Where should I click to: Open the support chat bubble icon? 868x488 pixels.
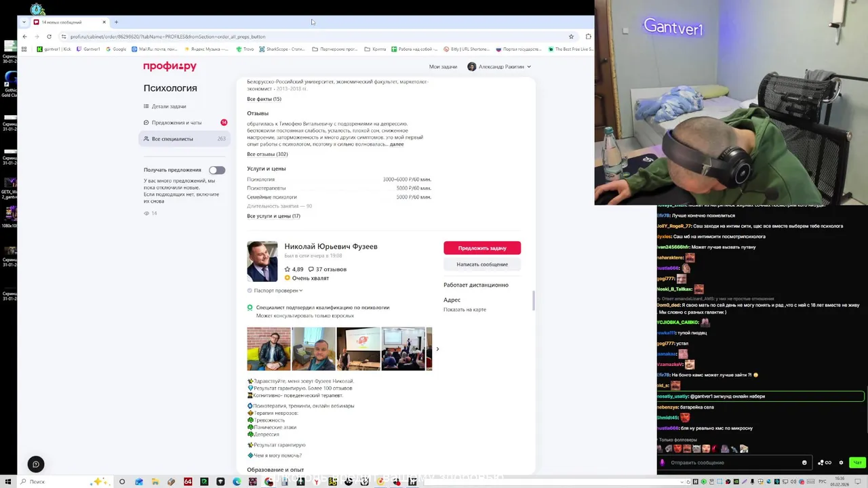coord(36,464)
